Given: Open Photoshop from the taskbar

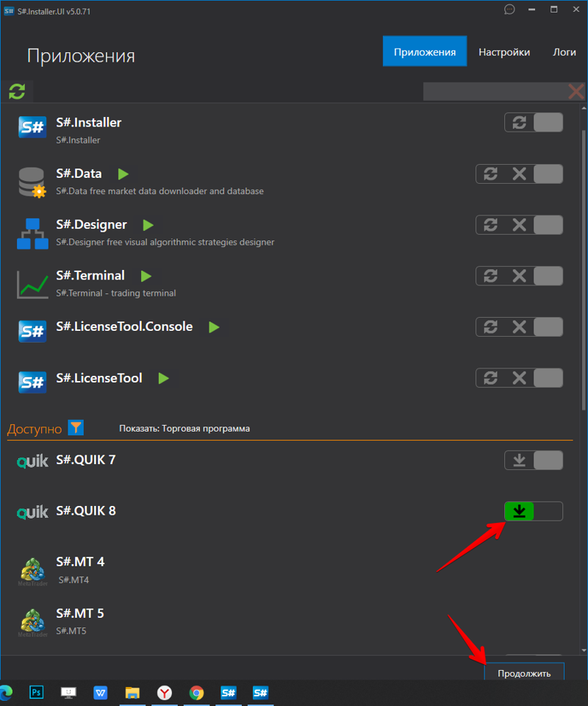Looking at the screenshot, I should pos(37,692).
